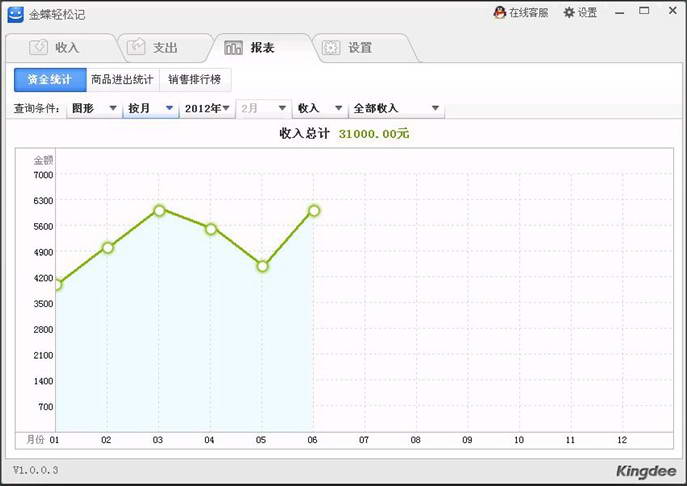The height and width of the screenshot is (486, 687).
Task: Click the month 02 data point
Action: (108, 248)
